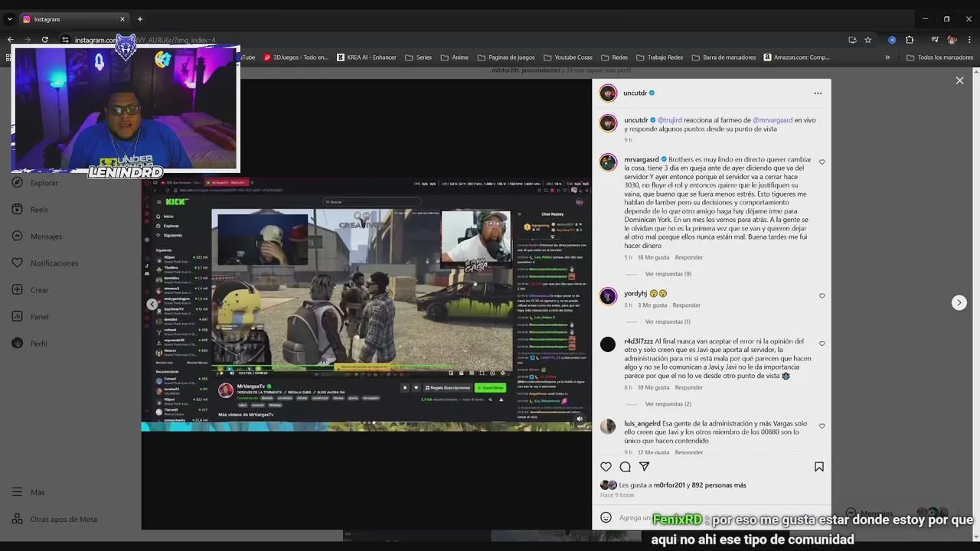Open Trabajo Redes bookmarks folder
This screenshot has height=551, width=980.
coord(659,57)
